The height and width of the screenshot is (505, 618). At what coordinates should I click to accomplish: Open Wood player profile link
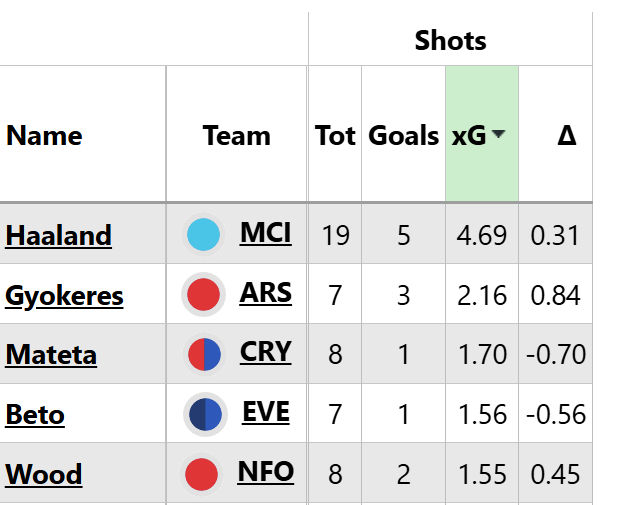pyautogui.click(x=43, y=474)
